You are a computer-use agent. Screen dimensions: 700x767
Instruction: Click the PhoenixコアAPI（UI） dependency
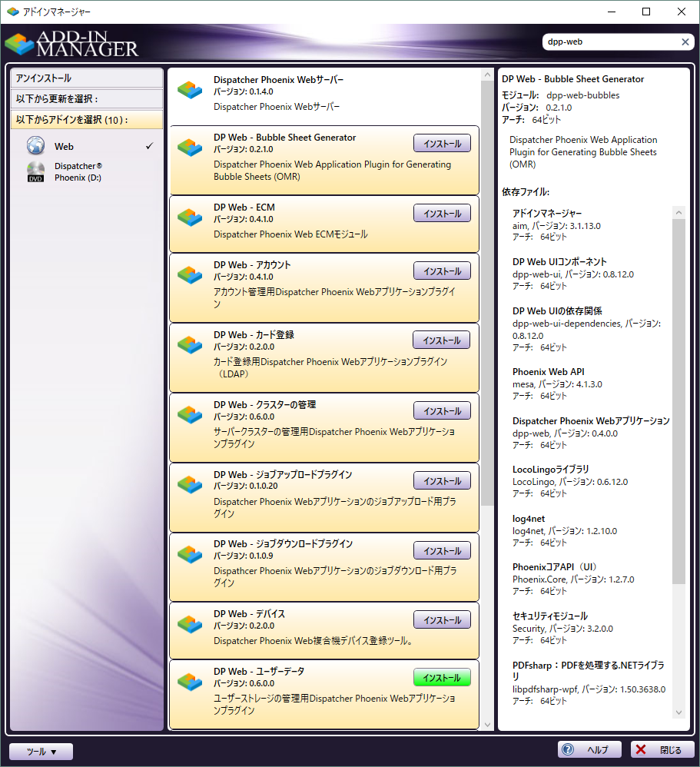(573, 579)
